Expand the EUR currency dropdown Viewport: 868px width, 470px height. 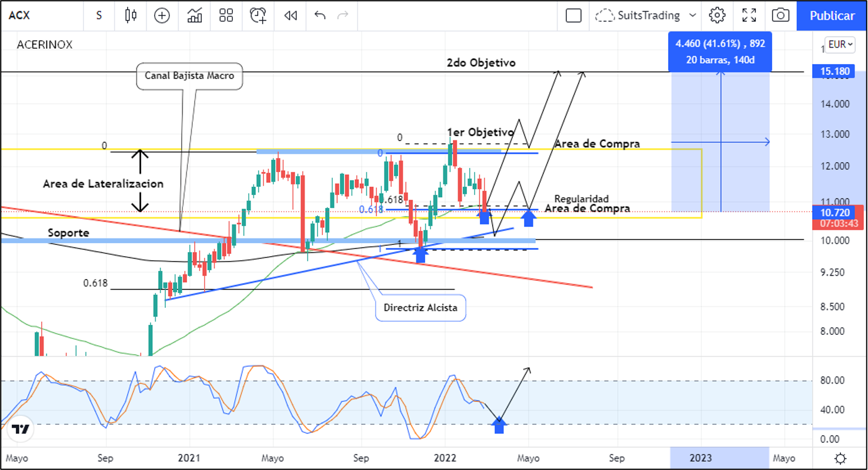point(840,44)
